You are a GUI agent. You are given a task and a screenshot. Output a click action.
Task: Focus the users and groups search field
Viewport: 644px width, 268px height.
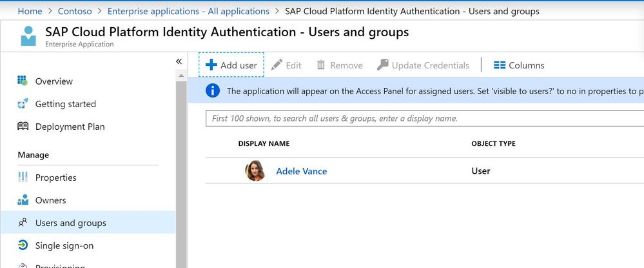point(424,119)
